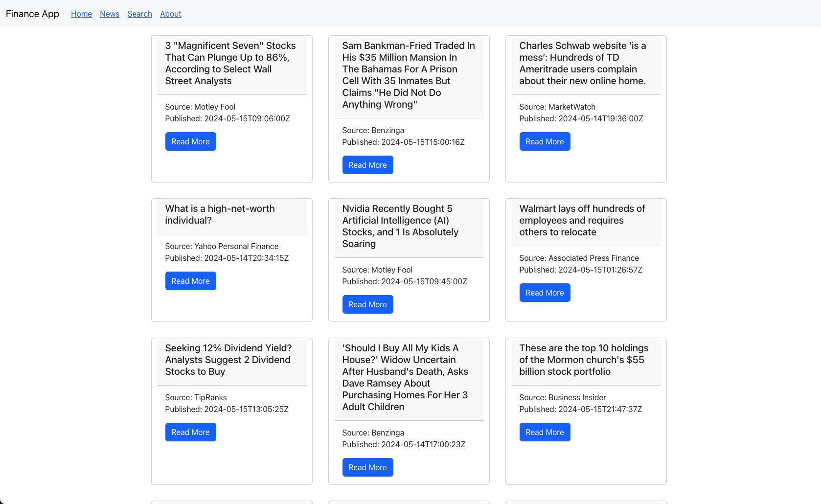Click the Sam Bankman-Fried mansion headline
Image resolution: width=821 pixels, height=504 pixels.
tap(408, 75)
